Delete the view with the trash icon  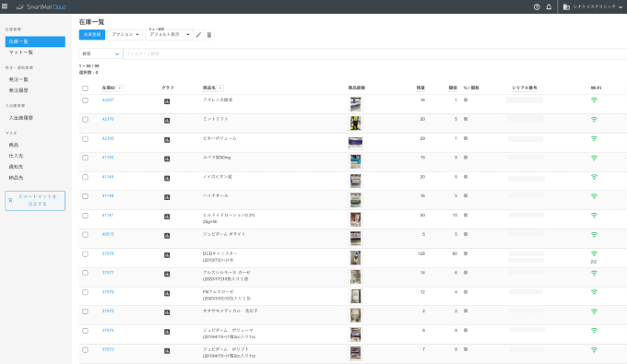208,35
